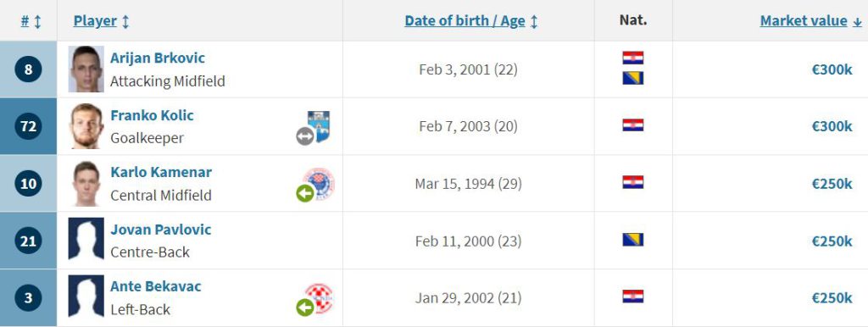
Task: Click green return arrow icon next to Karlo Kamenar
Action: coord(305,193)
